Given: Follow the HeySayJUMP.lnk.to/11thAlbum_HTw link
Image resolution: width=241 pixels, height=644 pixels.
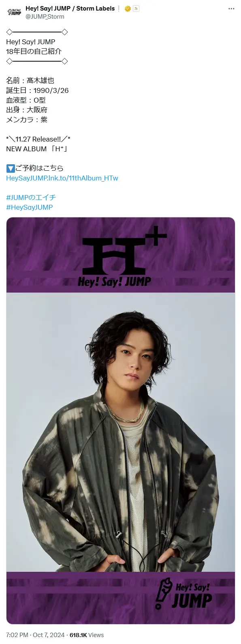Looking at the screenshot, I should pyautogui.click(x=62, y=178).
